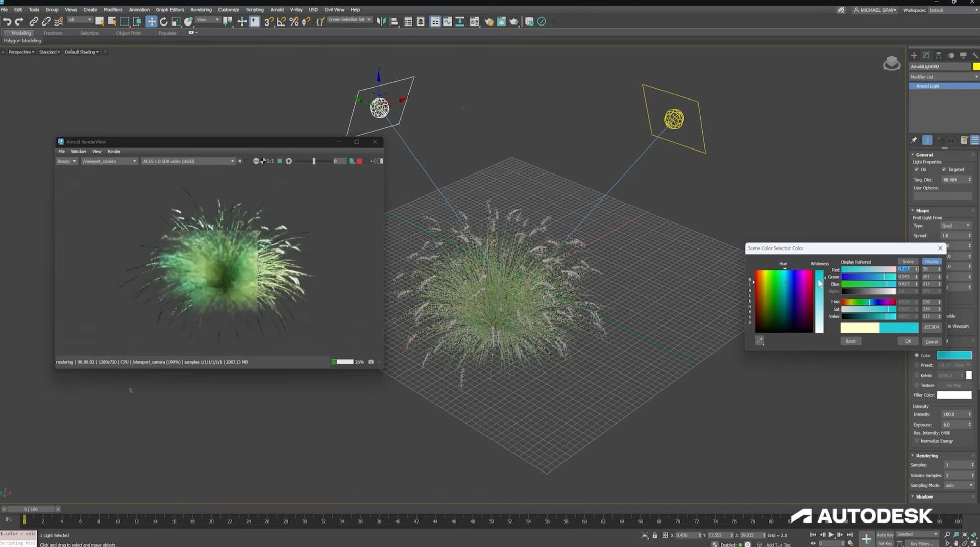This screenshot has width=980, height=547.
Task: Click the Hue slider in color selector
Action: tap(868, 302)
